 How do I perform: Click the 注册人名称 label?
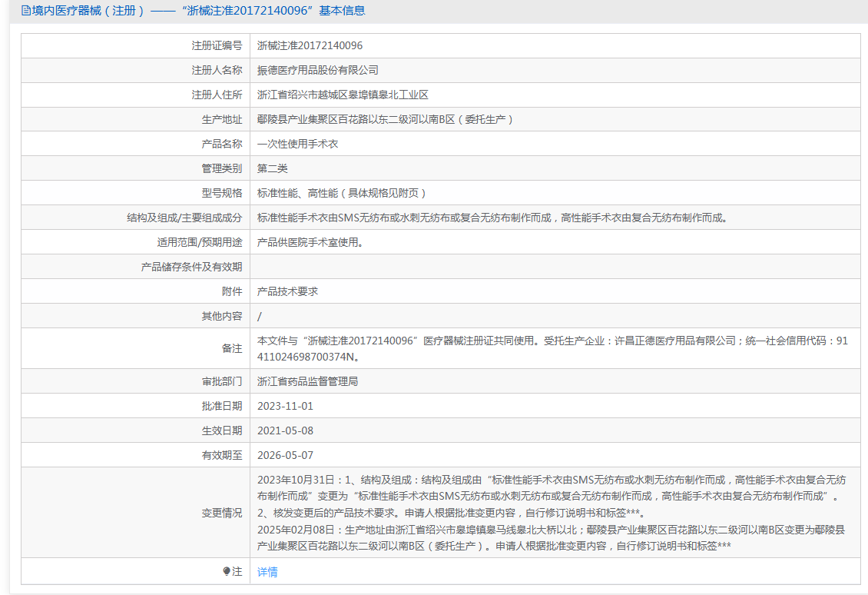tap(217, 71)
